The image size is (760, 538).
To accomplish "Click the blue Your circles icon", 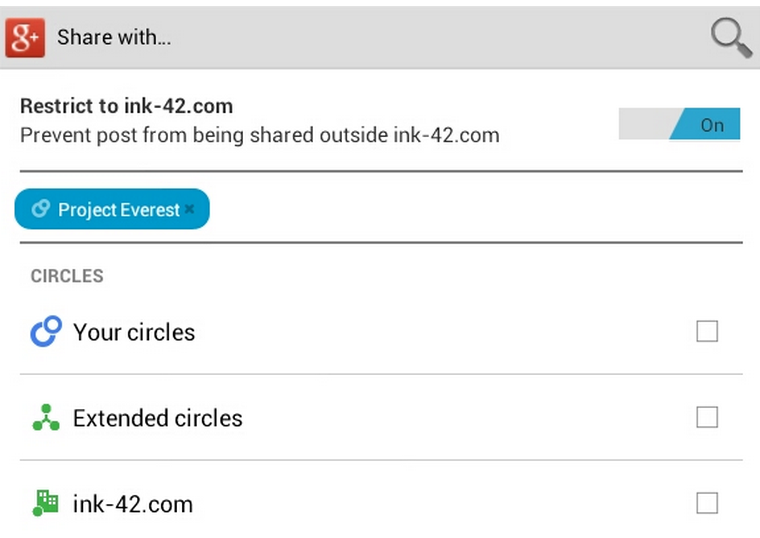I will [46, 332].
